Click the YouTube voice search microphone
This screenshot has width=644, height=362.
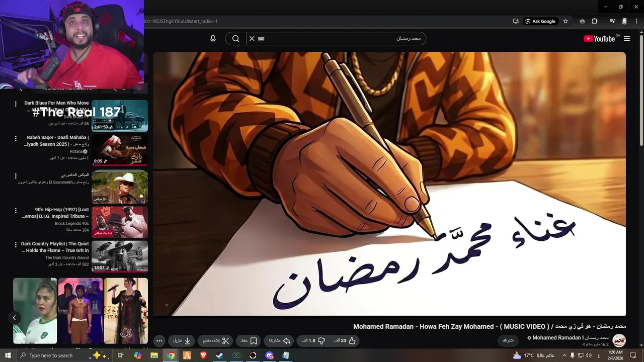pyautogui.click(x=213, y=39)
